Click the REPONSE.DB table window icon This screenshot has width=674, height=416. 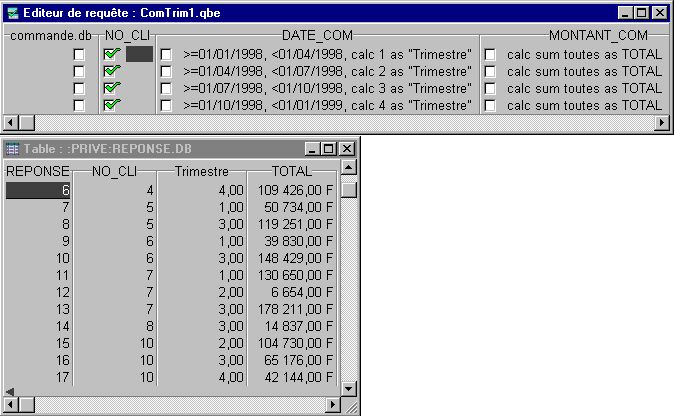point(13,148)
